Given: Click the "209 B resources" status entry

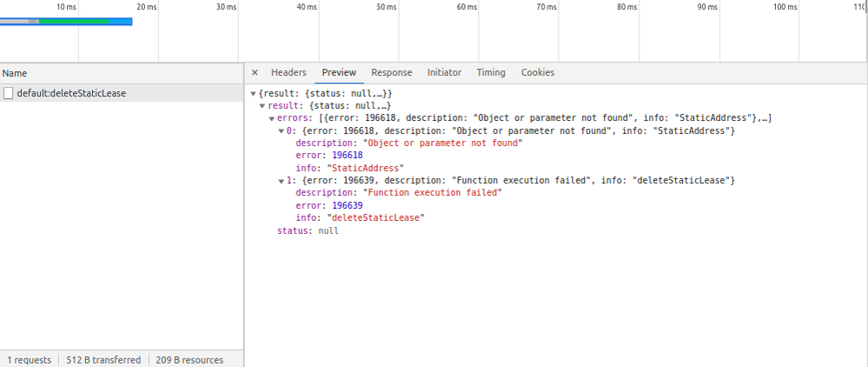Looking at the screenshot, I should pos(189,360).
